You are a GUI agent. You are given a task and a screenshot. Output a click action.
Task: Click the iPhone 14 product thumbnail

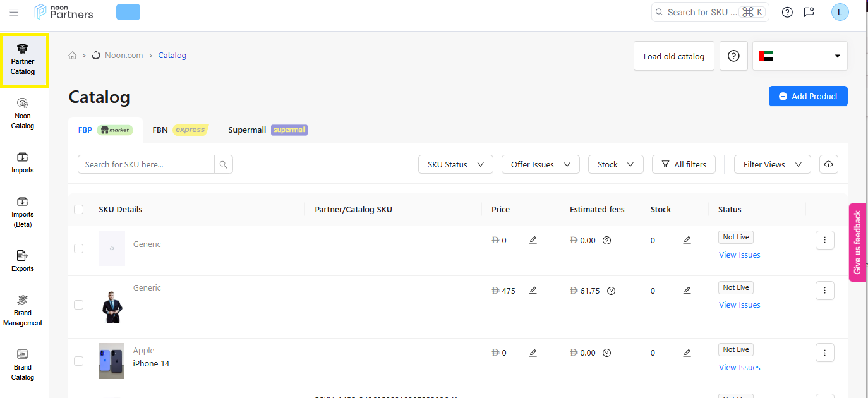click(111, 361)
